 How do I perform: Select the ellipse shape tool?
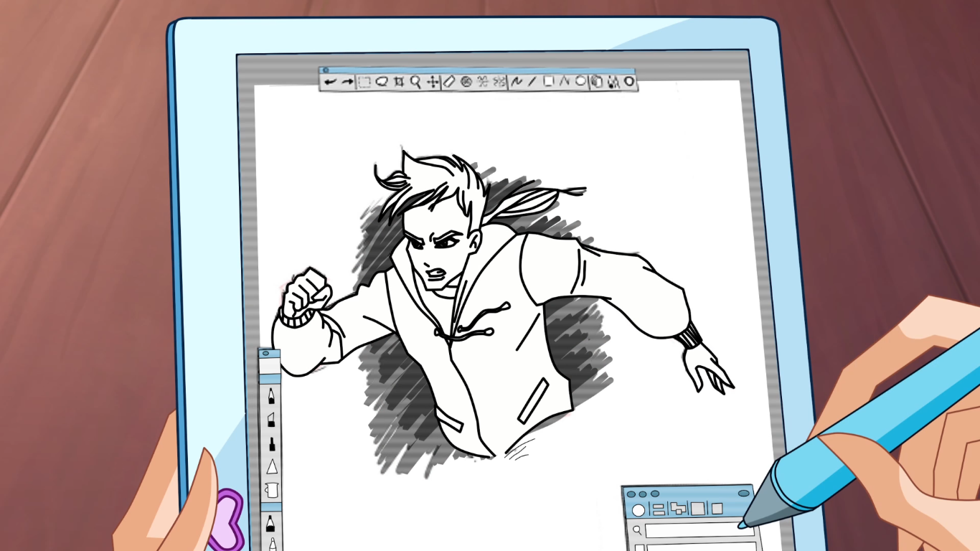580,83
